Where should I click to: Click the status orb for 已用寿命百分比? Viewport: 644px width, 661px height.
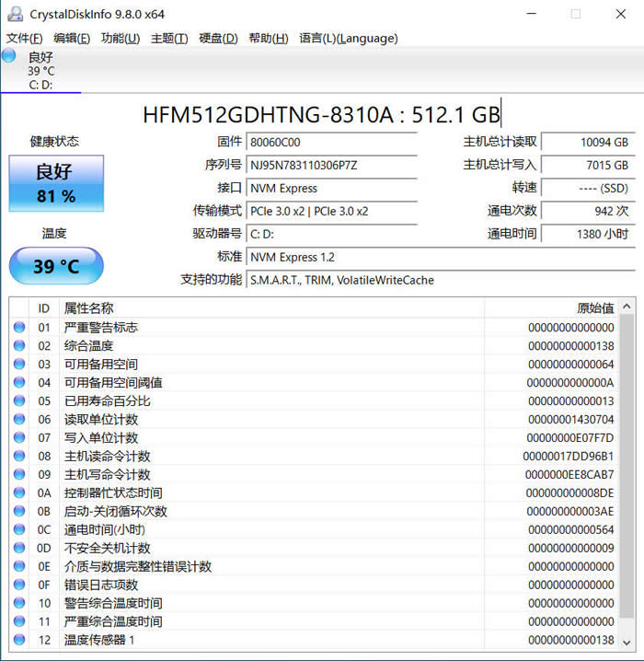point(19,401)
